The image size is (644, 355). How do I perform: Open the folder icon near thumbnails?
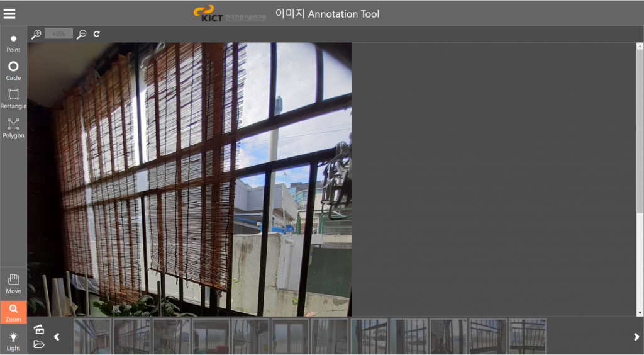[39, 344]
